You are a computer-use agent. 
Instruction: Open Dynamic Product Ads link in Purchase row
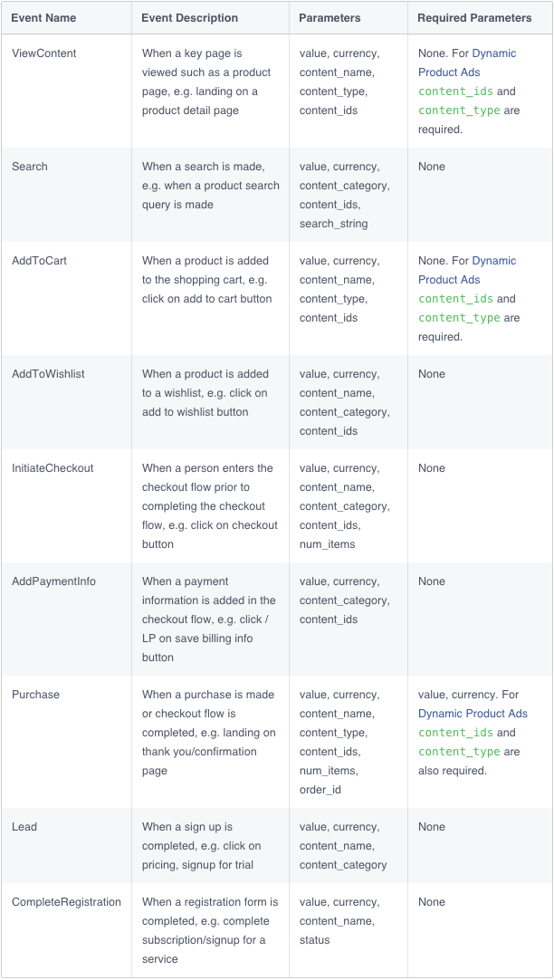pos(473,714)
